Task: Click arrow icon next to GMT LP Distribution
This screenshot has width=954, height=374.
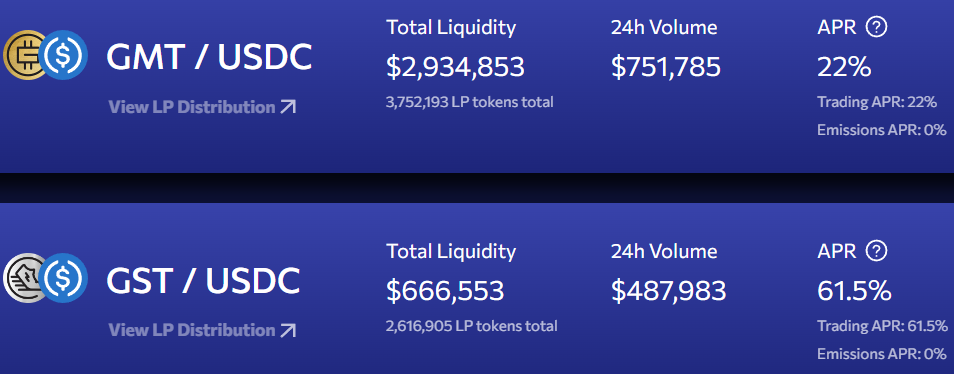Action: pos(288,108)
